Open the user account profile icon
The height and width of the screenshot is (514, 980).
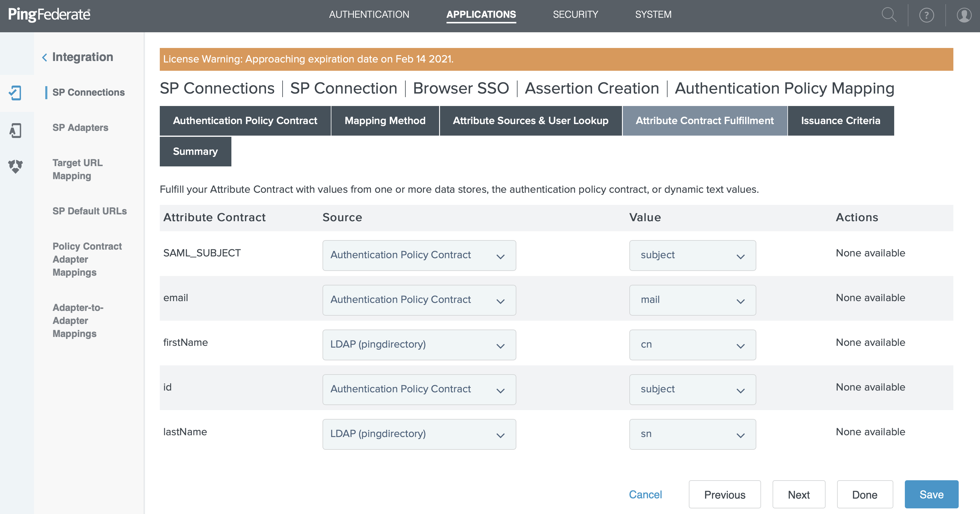point(964,16)
